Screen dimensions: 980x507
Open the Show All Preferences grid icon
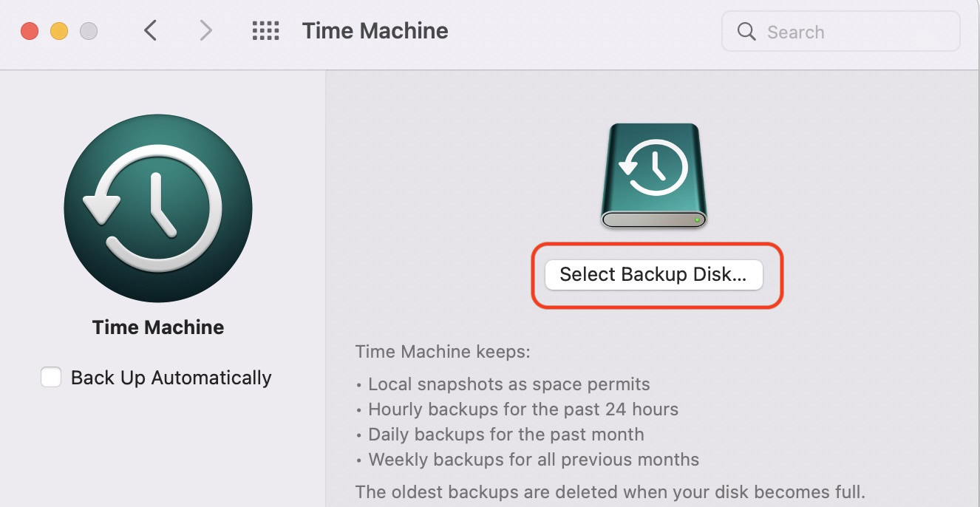(265, 30)
